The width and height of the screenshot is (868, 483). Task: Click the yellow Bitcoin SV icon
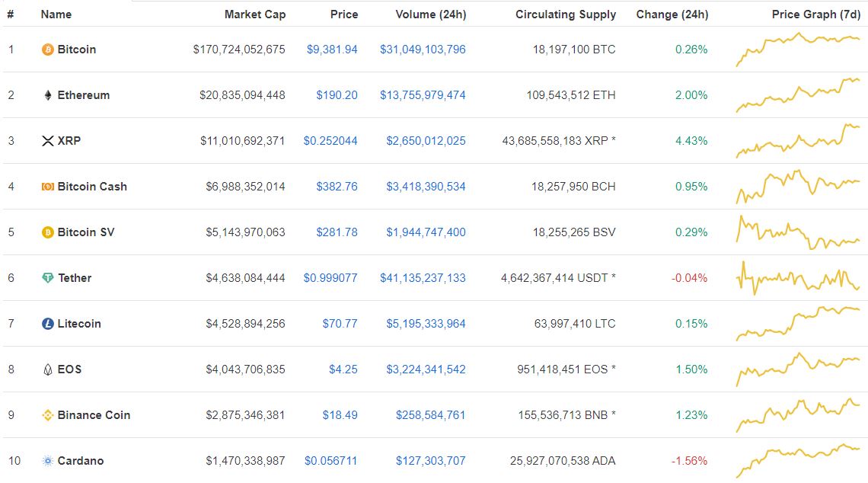click(x=48, y=232)
